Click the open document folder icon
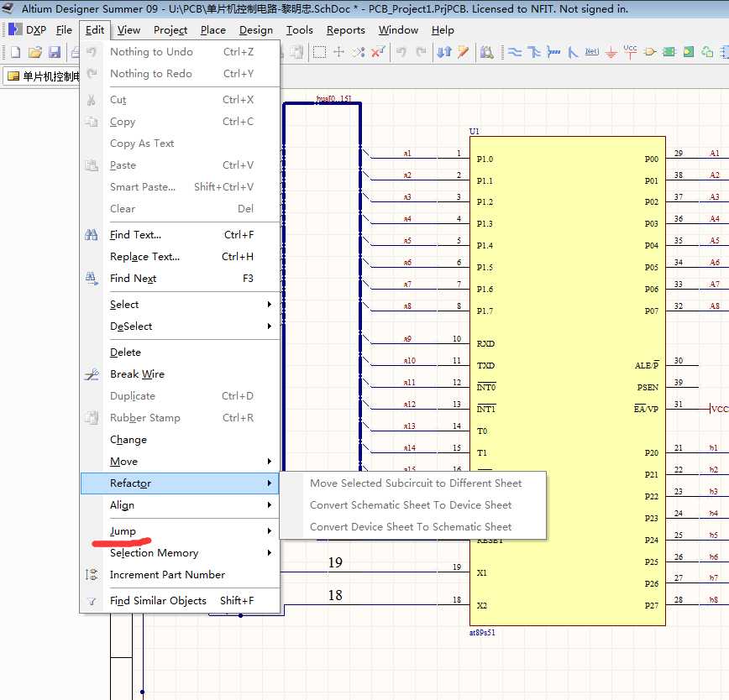The height and width of the screenshot is (700, 729). pos(35,52)
